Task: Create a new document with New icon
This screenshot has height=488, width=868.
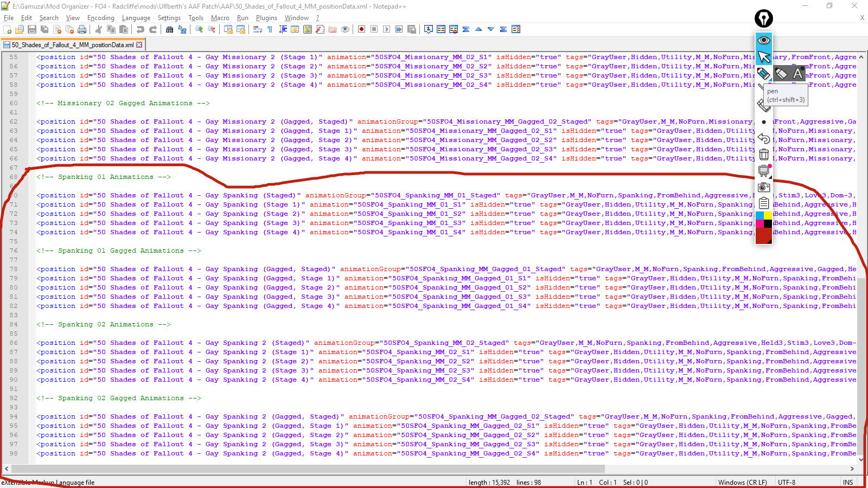Action: tap(8, 29)
